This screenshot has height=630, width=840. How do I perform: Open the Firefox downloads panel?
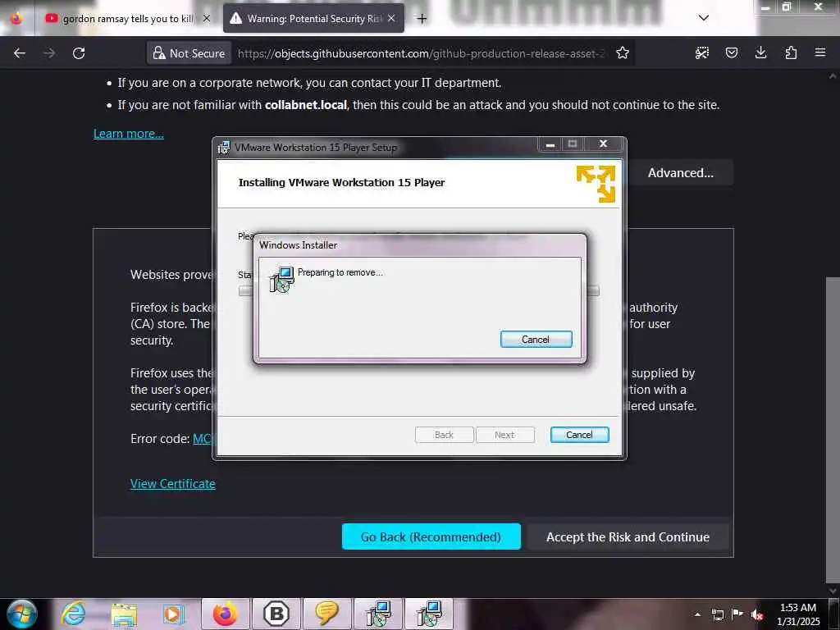pos(760,52)
